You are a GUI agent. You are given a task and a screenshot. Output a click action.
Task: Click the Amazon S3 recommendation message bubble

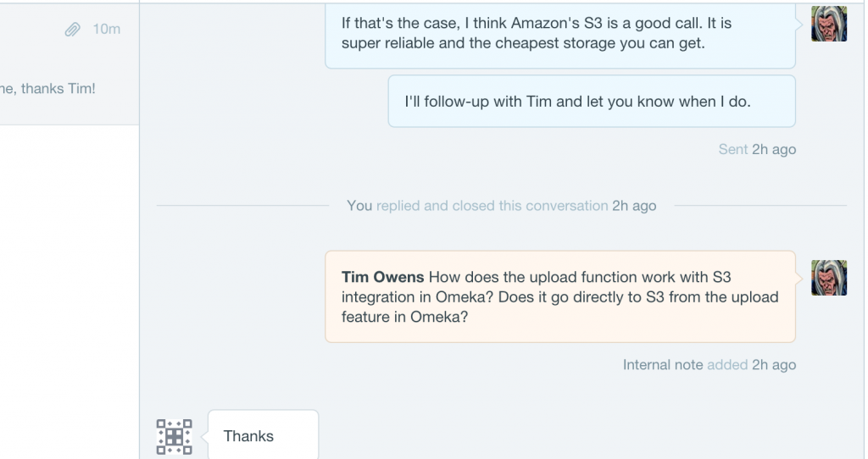pyautogui.click(x=560, y=36)
